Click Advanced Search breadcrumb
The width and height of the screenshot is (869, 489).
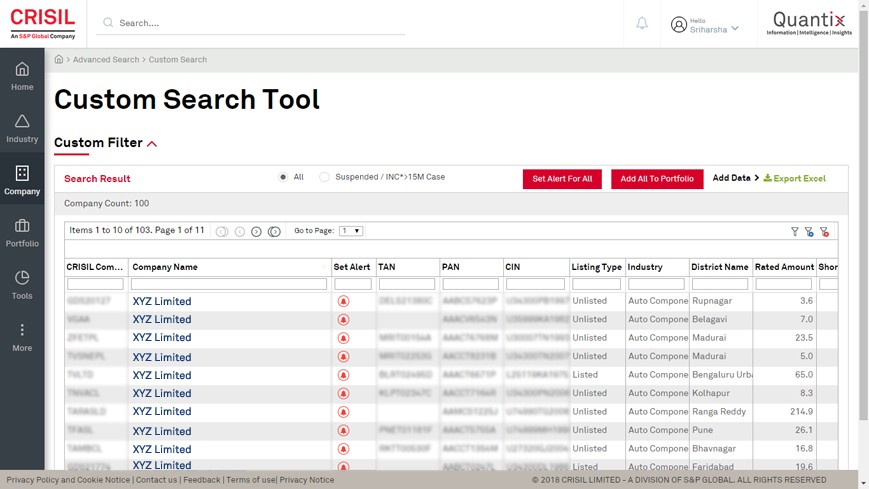[x=106, y=60]
